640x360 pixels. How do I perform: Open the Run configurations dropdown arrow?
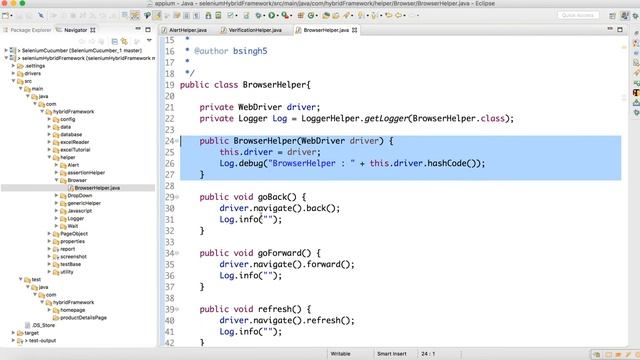[277, 16]
